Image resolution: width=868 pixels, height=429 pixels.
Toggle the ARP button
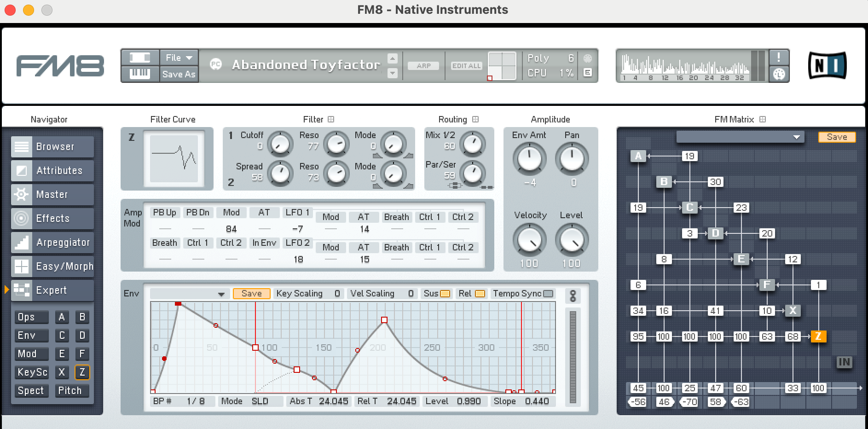click(423, 66)
